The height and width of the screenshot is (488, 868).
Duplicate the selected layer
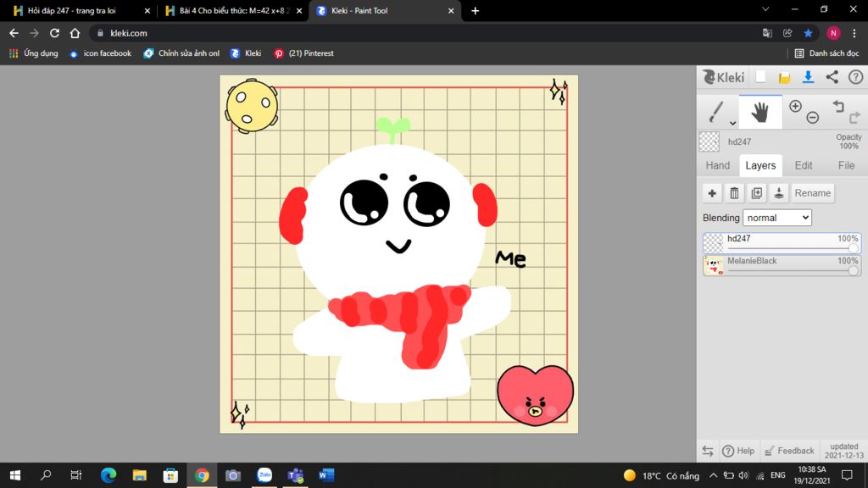[756, 193]
